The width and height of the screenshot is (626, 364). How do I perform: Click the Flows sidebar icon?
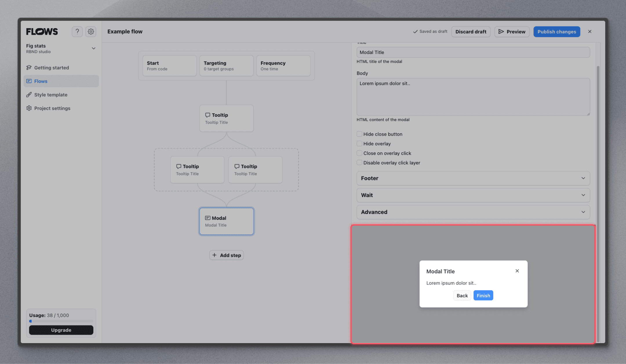click(29, 81)
